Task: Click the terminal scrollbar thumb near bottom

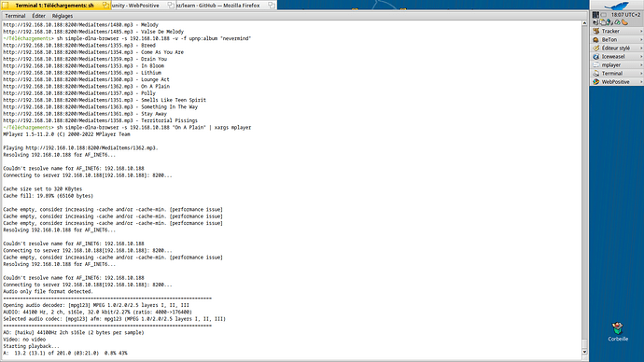Action: pos(584,343)
